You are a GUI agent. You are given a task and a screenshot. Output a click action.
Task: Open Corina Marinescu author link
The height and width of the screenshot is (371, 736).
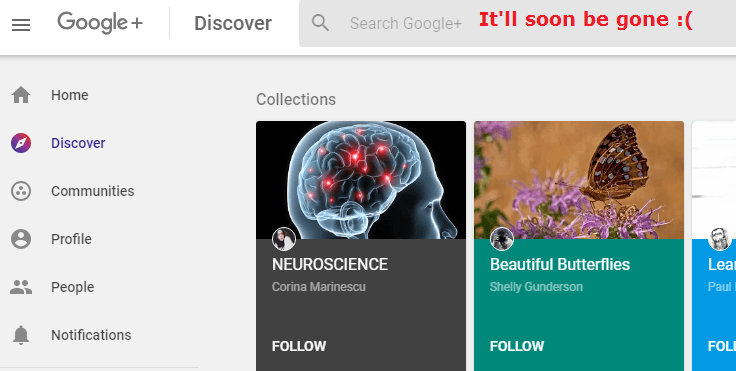tap(319, 286)
